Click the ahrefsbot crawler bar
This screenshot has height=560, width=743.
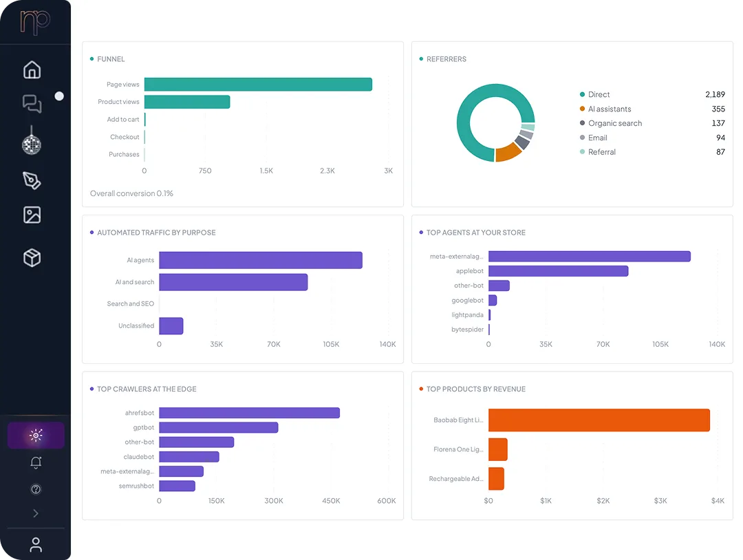[x=249, y=413]
